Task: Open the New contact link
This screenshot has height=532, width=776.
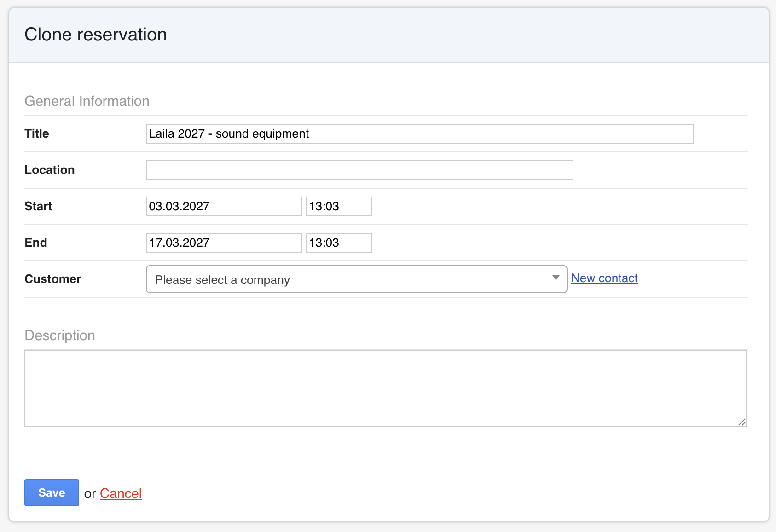Action: [x=604, y=278]
